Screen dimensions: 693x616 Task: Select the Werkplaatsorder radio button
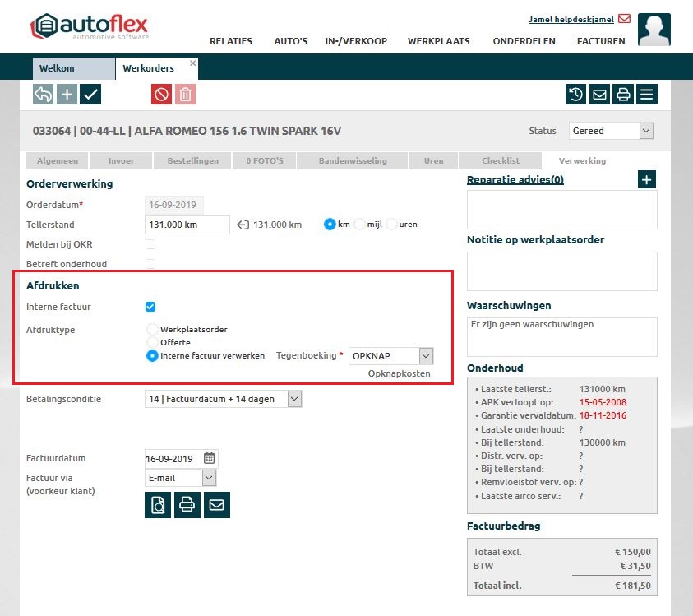coord(152,329)
